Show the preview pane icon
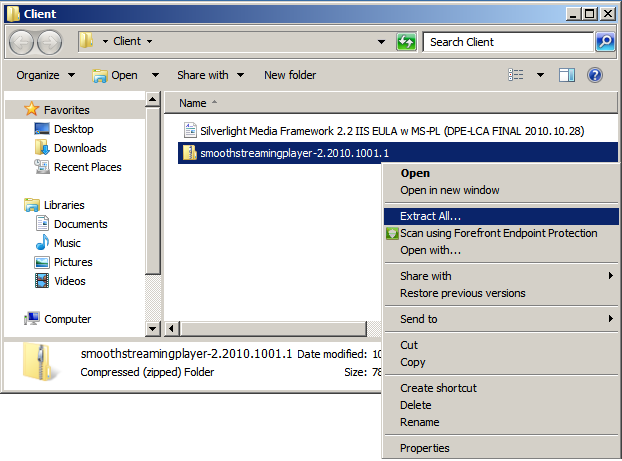The width and height of the screenshot is (622, 461). coord(567,75)
